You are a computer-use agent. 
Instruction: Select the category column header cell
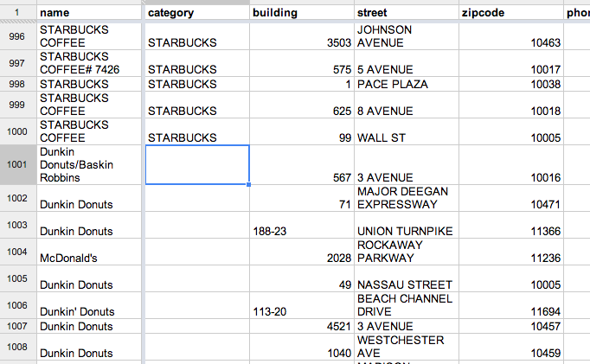pos(197,12)
